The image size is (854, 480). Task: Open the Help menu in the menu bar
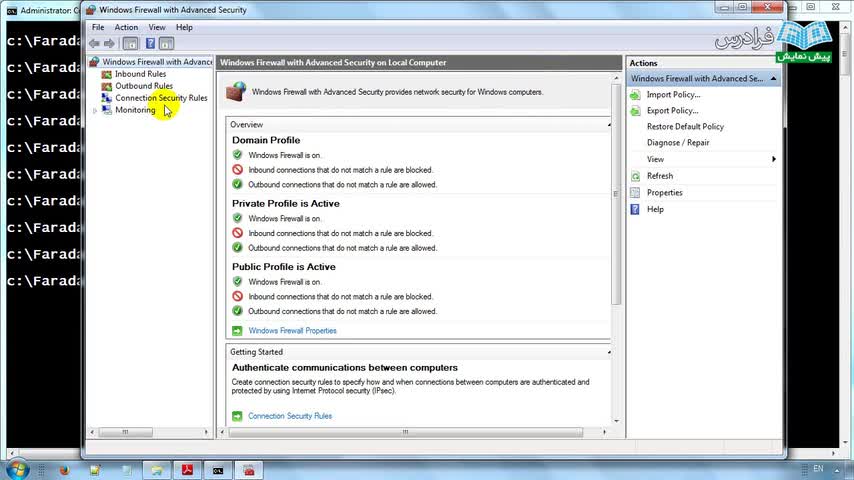click(x=184, y=27)
